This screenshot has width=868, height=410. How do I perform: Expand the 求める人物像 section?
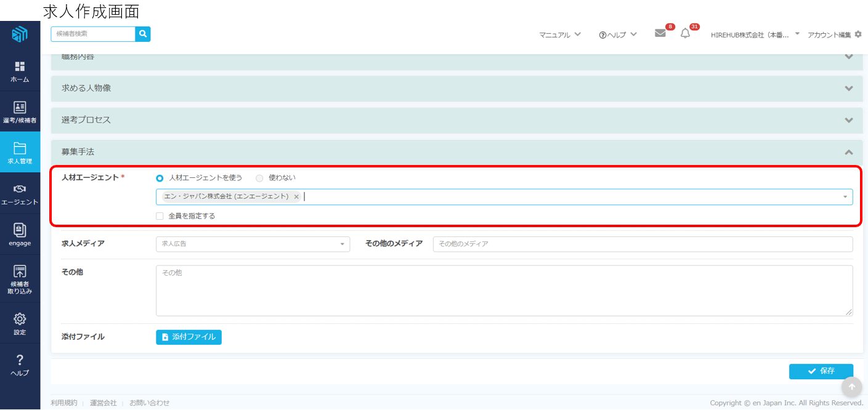point(456,88)
